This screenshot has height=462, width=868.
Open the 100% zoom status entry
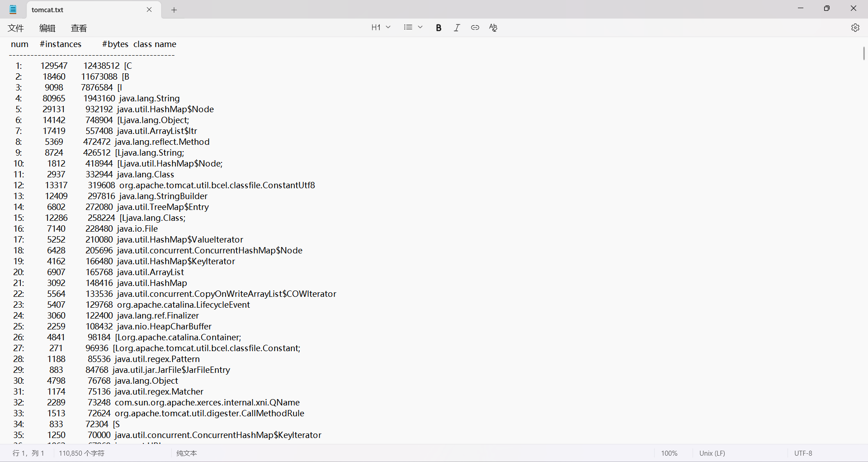click(x=669, y=453)
